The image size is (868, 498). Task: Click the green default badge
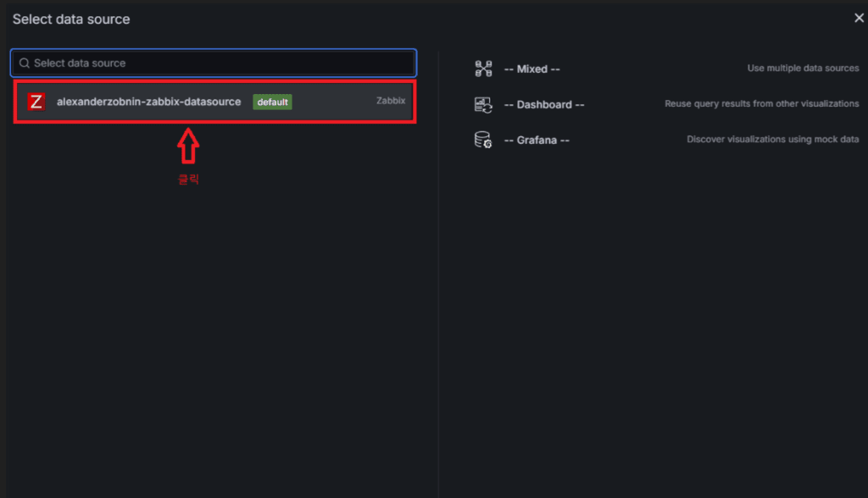pyautogui.click(x=272, y=102)
